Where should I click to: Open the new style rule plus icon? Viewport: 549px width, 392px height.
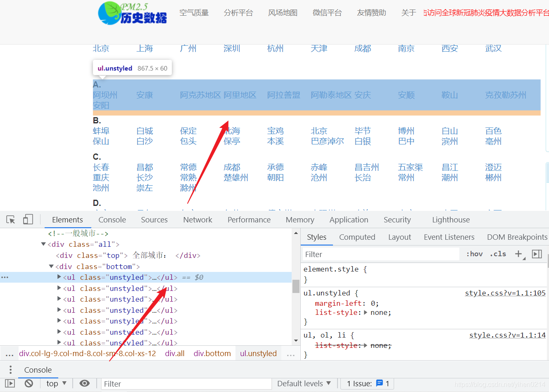(519, 254)
